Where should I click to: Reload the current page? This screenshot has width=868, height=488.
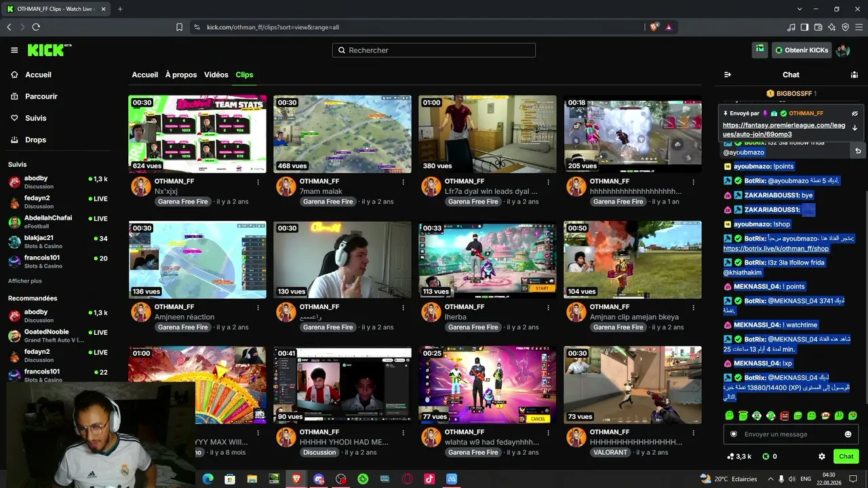coord(36,27)
